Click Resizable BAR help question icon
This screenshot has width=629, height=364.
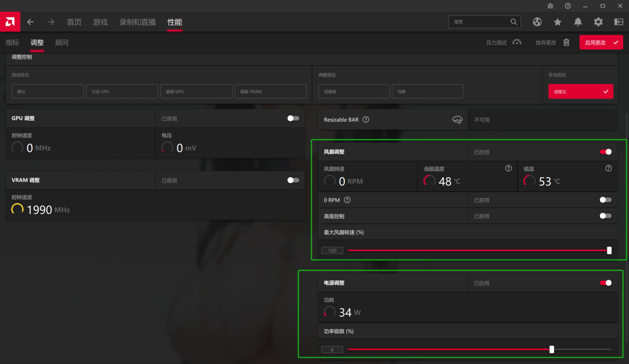pos(366,119)
